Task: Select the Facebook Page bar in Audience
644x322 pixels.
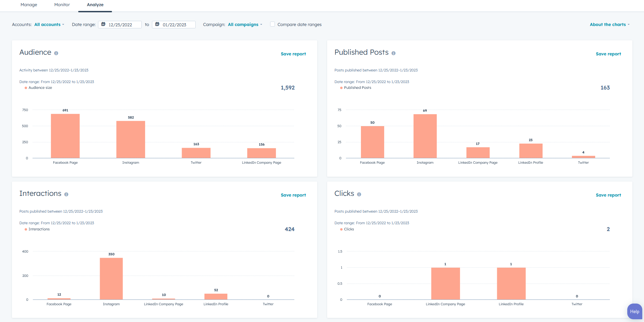Action: (65, 136)
